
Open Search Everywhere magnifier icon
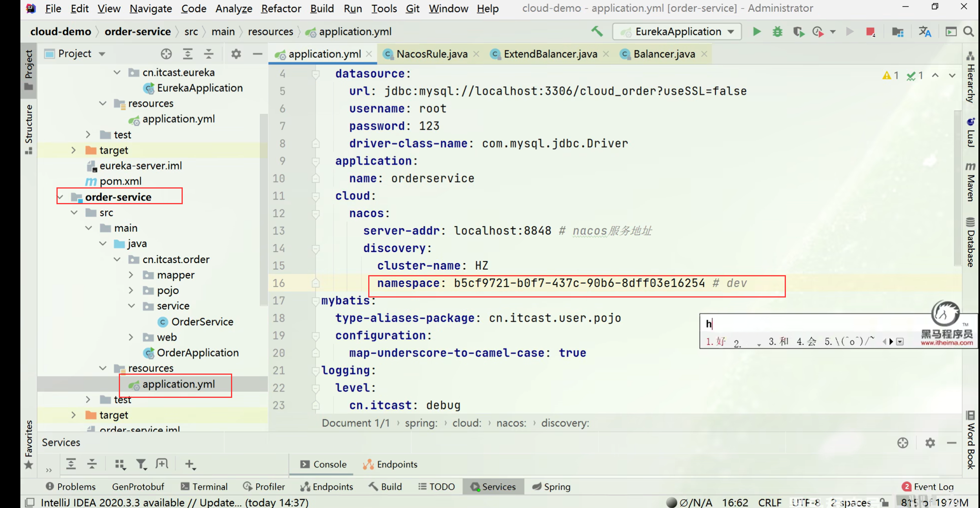coord(969,31)
